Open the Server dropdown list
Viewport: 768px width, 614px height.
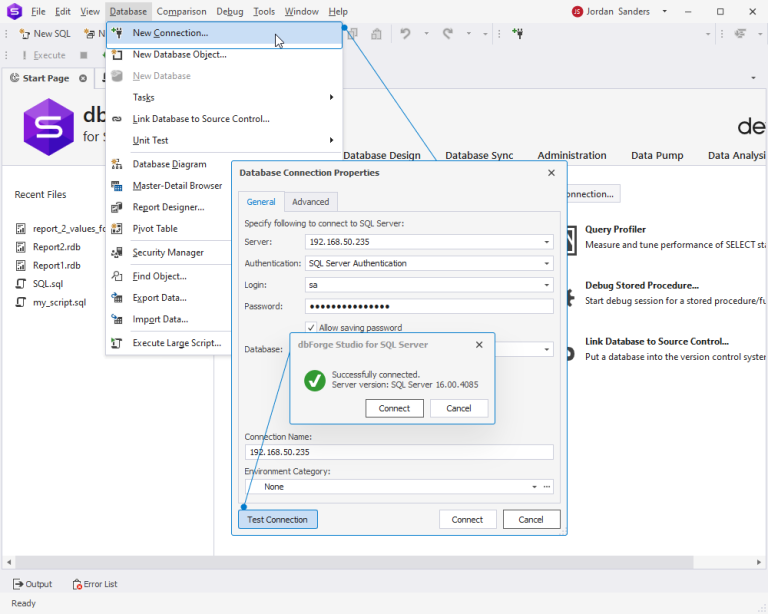(x=547, y=242)
